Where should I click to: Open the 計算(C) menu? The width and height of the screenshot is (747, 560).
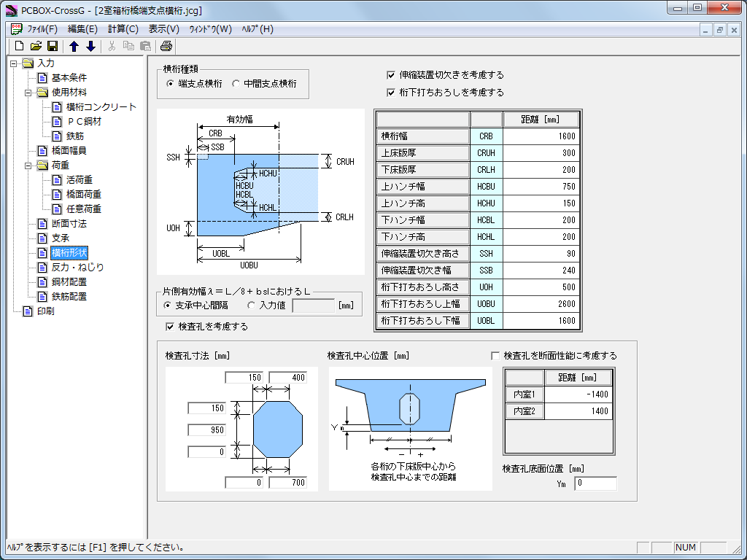123,29
